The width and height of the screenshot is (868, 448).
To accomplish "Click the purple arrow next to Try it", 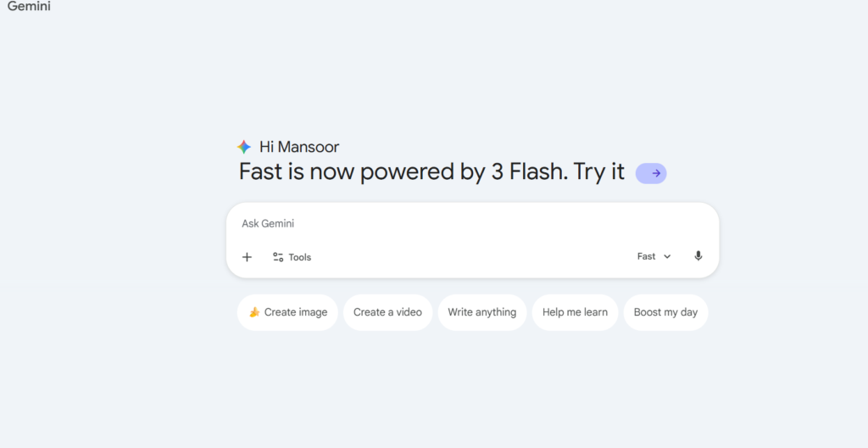I will (x=651, y=173).
